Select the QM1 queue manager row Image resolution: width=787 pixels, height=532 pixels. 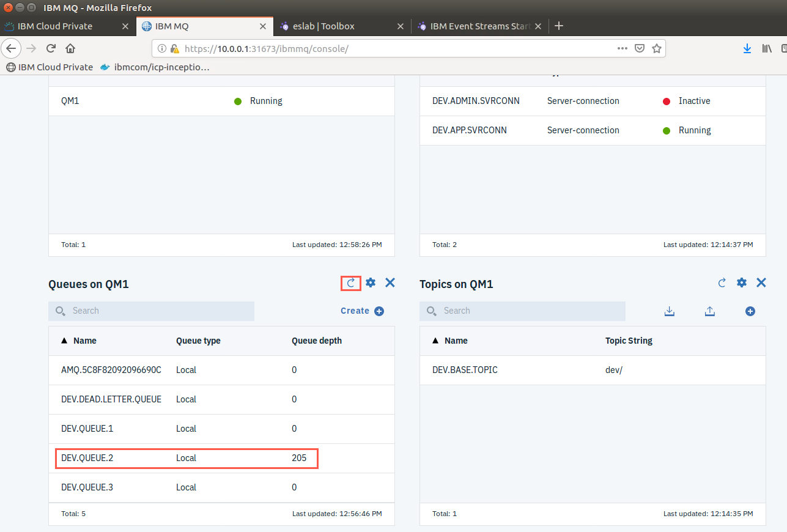click(x=221, y=101)
